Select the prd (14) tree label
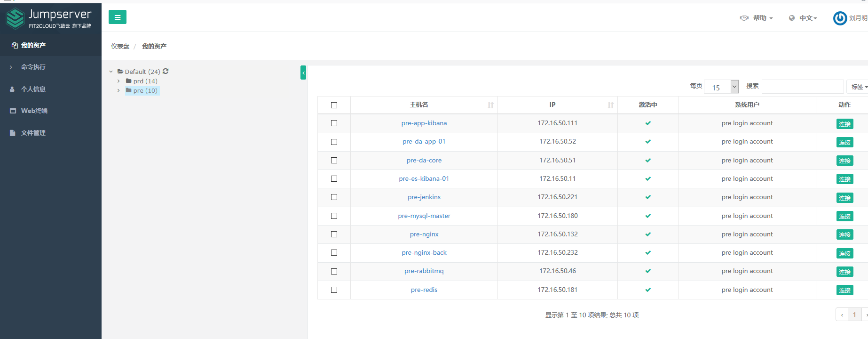 pos(145,81)
